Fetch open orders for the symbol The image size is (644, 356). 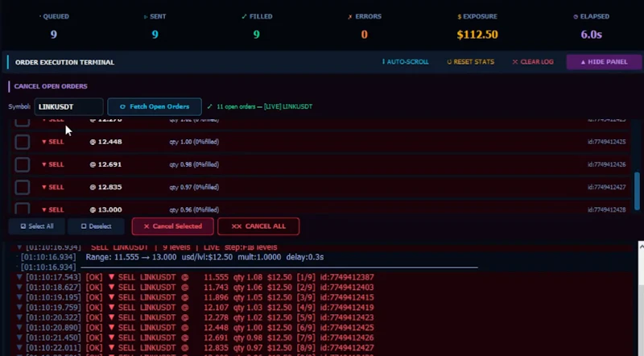point(155,107)
